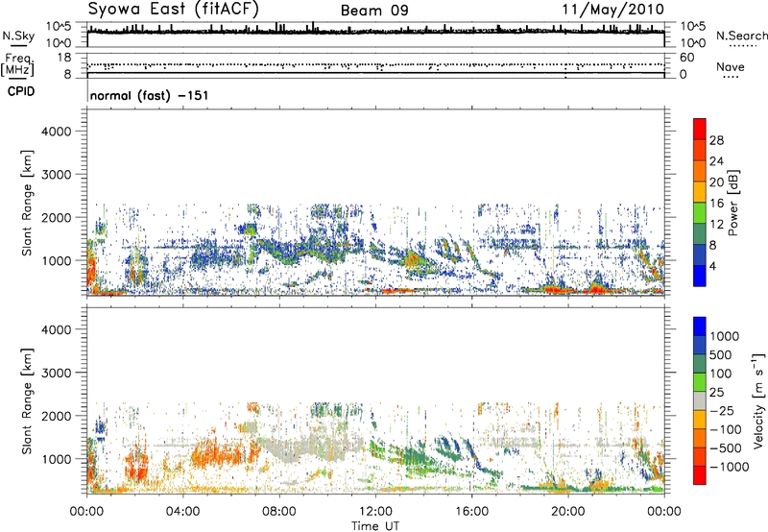Click the Velocity scale value '-1000'
768x532 pixels.
[729, 467]
